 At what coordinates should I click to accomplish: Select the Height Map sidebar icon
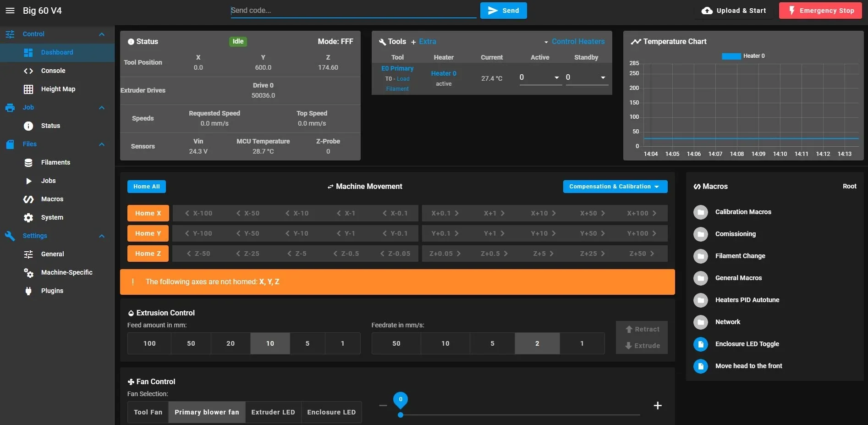[x=28, y=89]
